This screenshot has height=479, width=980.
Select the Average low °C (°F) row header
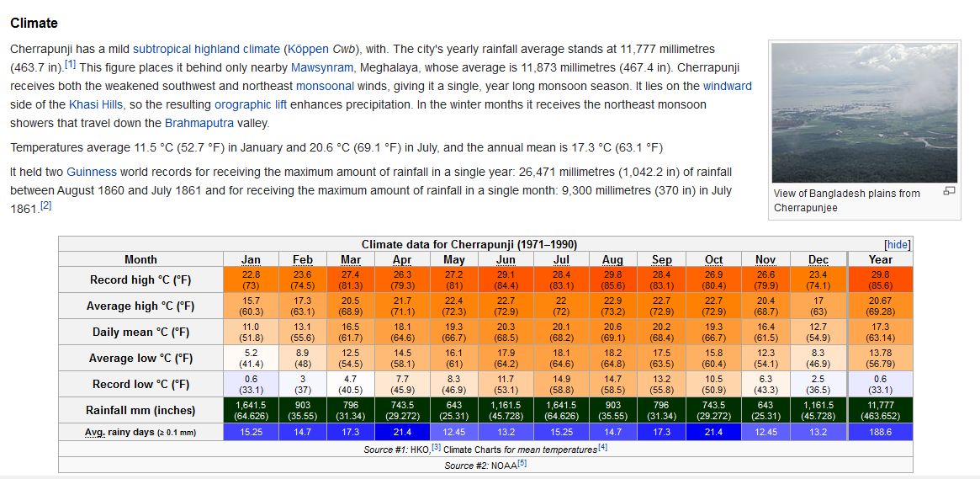click(x=140, y=358)
